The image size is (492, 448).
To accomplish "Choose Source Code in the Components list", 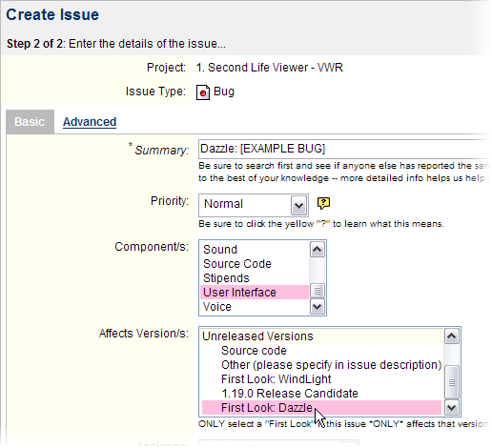I will 255,264.
